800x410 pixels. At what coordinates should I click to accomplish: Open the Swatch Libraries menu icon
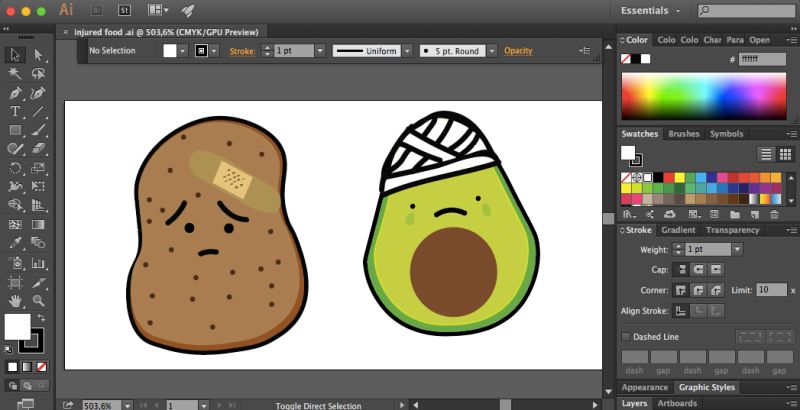click(628, 215)
